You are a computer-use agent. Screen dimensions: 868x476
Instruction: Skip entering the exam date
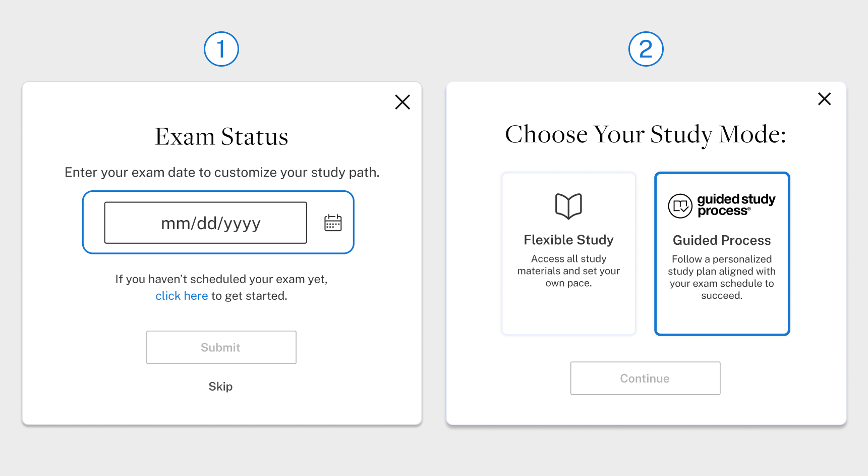tap(220, 386)
